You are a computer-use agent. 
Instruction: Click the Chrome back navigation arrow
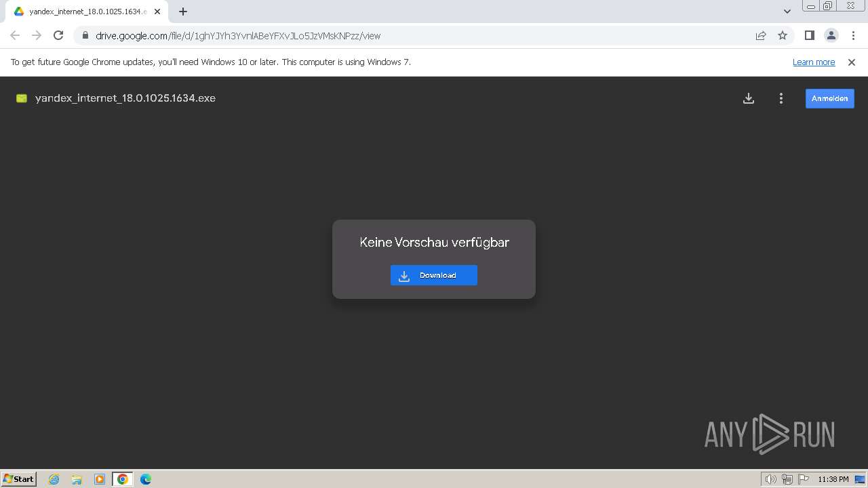pyautogui.click(x=15, y=36)
